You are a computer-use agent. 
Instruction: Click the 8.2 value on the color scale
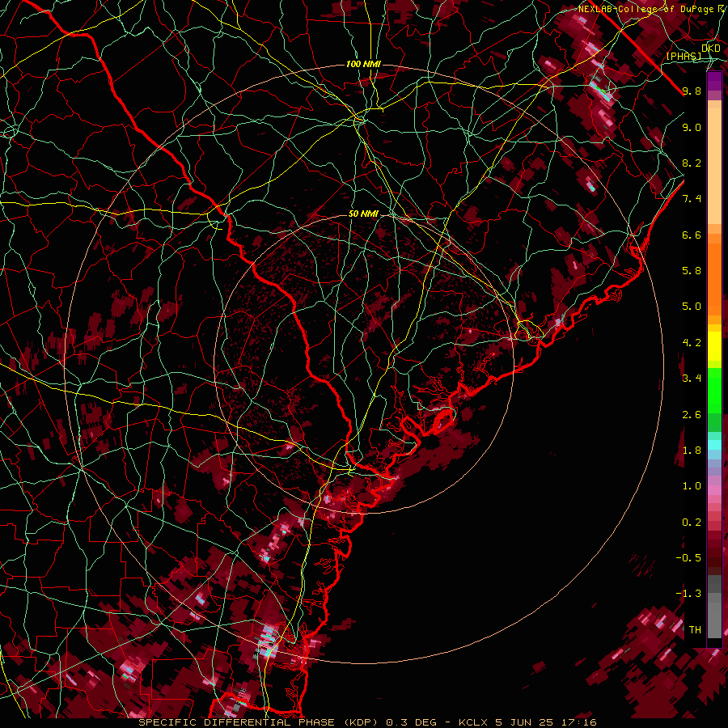[692, 163]
